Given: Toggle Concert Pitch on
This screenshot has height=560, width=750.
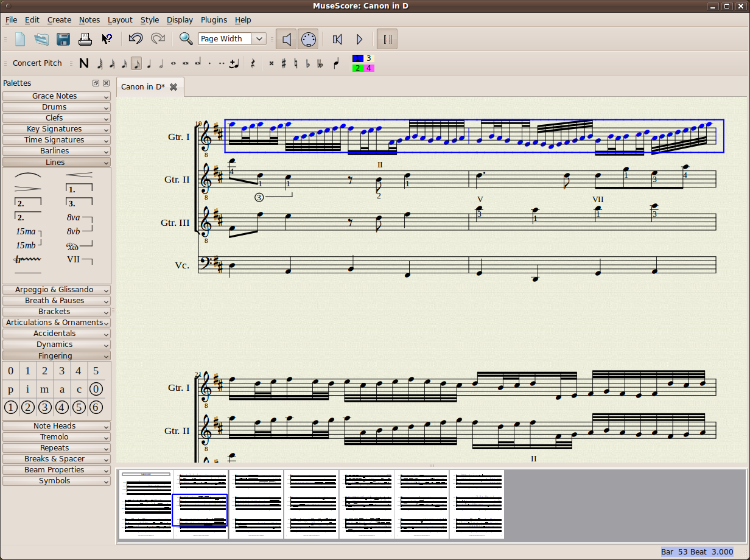Looking at the screenshot, I should 37,63.
